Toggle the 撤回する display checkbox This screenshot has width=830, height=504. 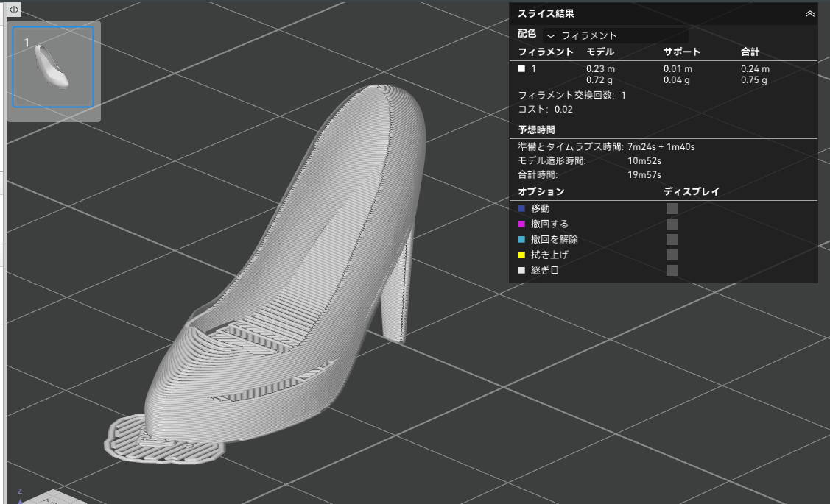[672, 224]
